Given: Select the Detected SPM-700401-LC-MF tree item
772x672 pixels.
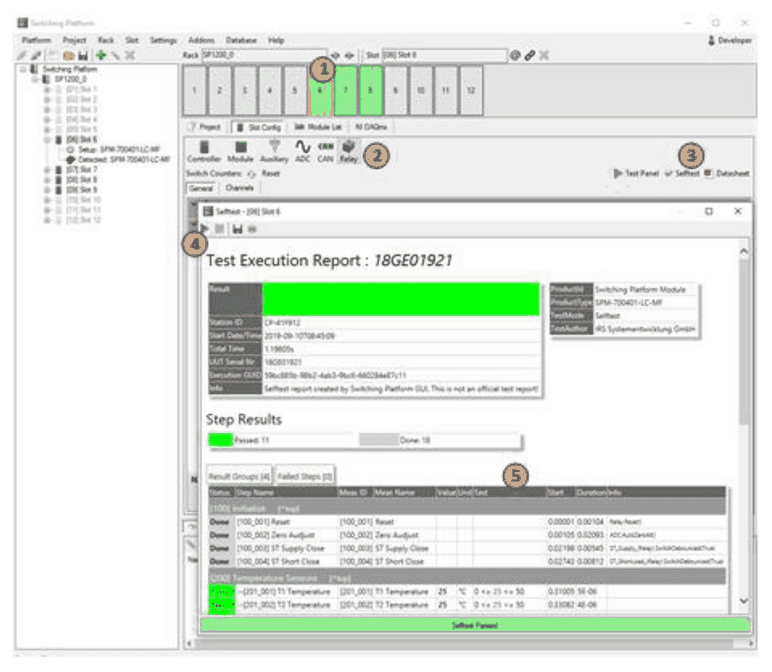Looking at the screenshot, I should point(118,160).
